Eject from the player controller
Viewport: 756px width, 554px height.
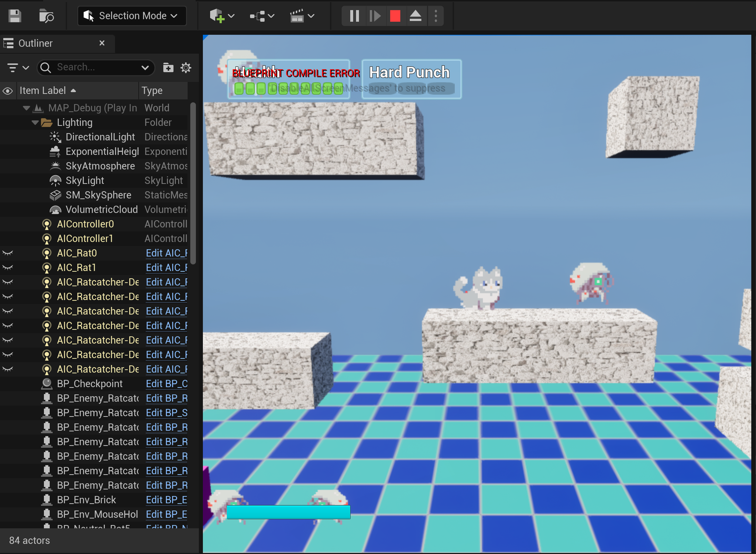point(415,16)
